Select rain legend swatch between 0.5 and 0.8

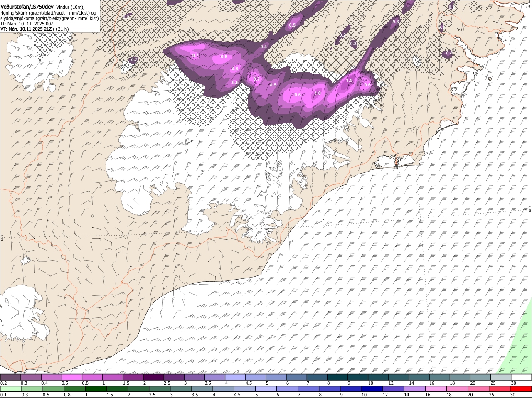point(53,389)
